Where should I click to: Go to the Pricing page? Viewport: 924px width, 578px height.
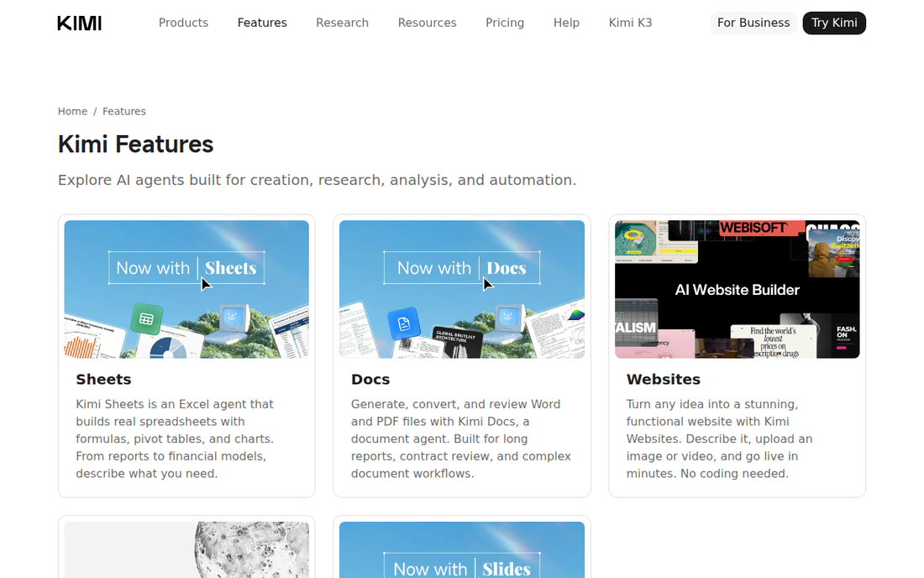click(x=505, y=23)
